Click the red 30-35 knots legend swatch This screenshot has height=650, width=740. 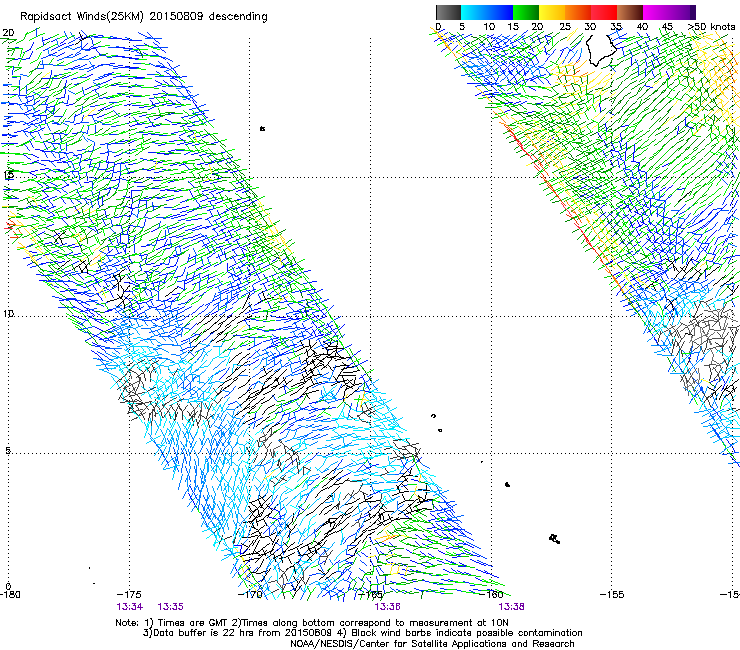(x=604, y=12)
